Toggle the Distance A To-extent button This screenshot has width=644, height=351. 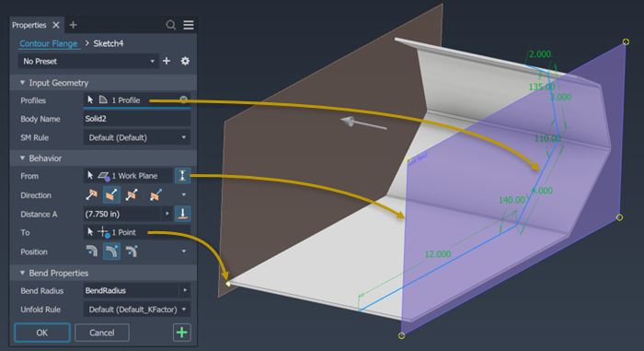coord(182,214)
